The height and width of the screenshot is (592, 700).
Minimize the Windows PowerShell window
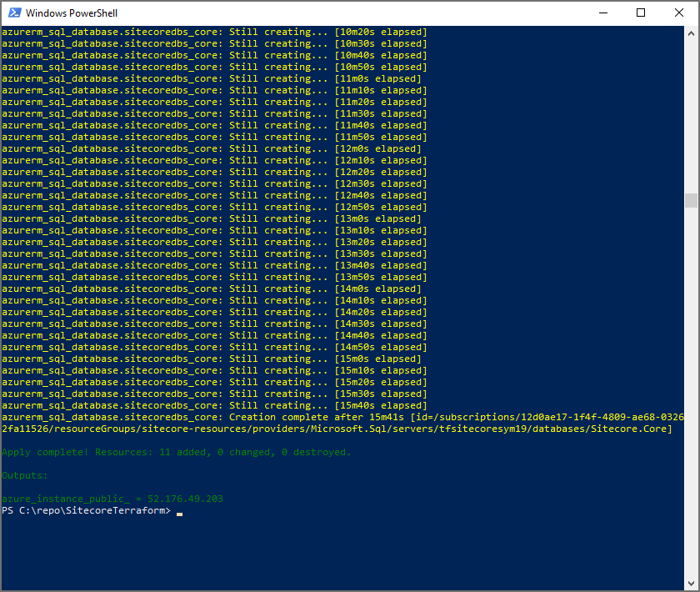tap(602, 13)
